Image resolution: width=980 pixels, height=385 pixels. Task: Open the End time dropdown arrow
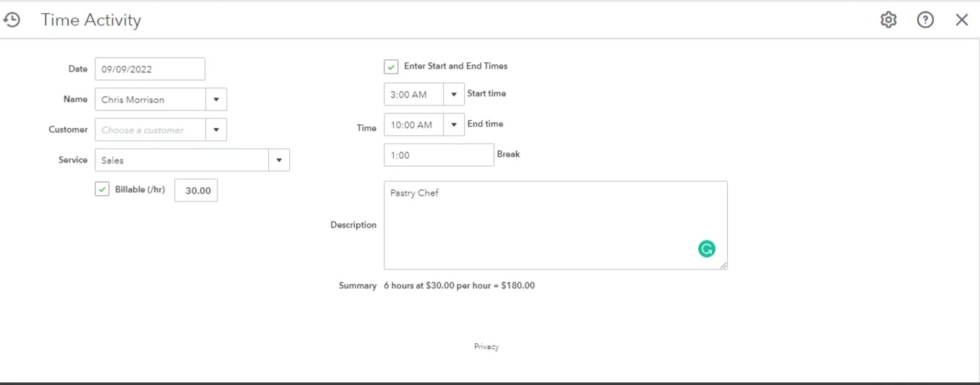click(454, 125)
